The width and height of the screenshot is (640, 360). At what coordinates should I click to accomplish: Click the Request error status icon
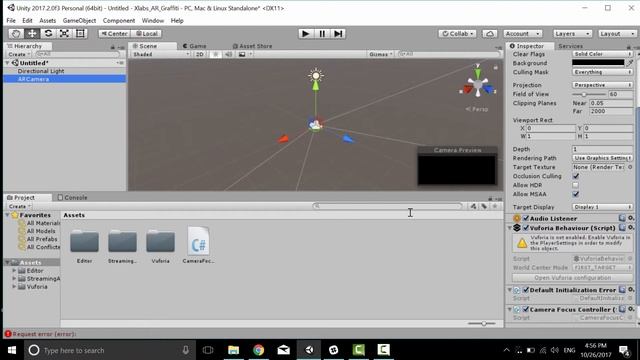click(7, 334)
